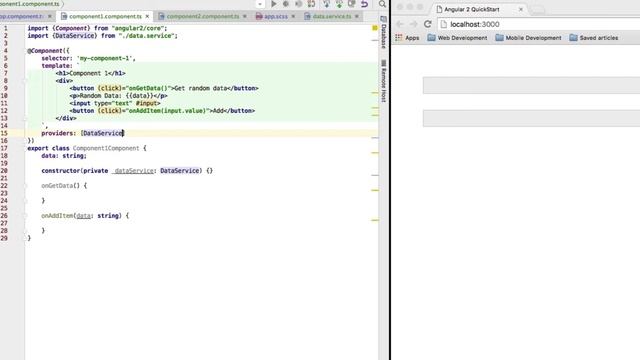This screenshot has height=360, width=640.
Task: Click 'DataService' in the providers line
Action: click(x=102, y=133)
